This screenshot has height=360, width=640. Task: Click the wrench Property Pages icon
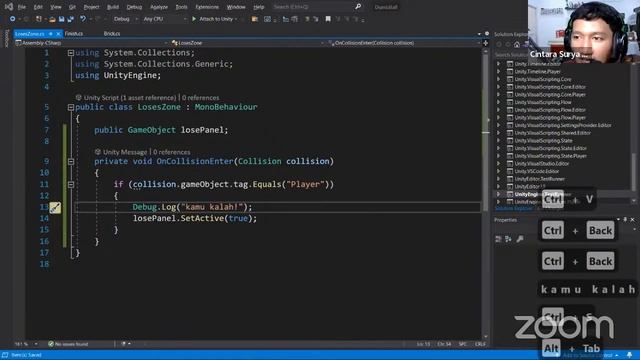pos(520,239)
